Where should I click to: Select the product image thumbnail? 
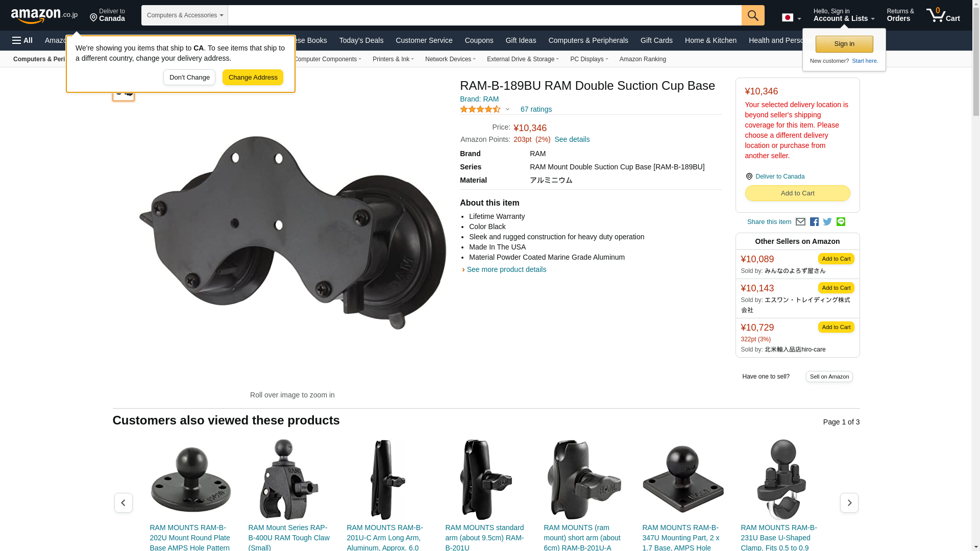pyautogui.click(x=124, y=93)
